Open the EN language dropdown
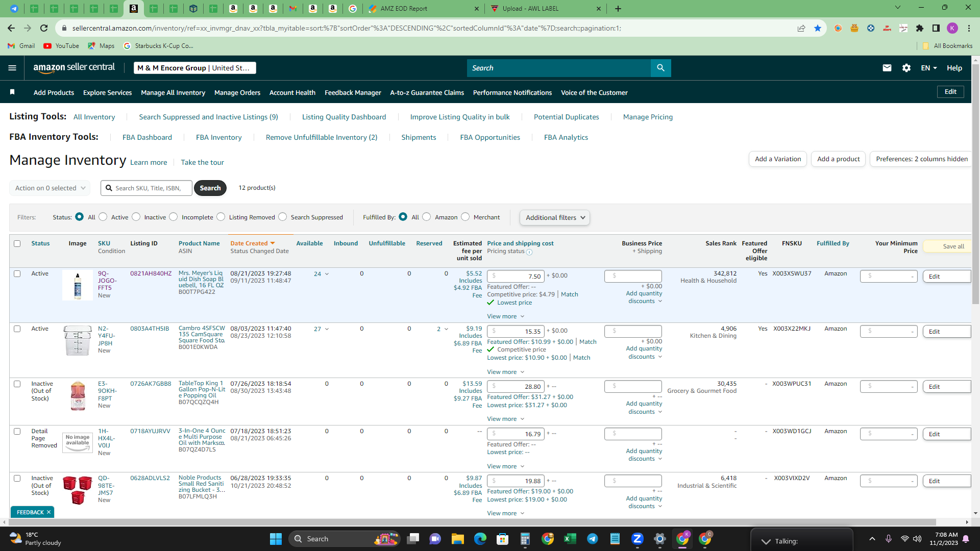The height and width of the screenshot is (551, 980). pos(929,68)
